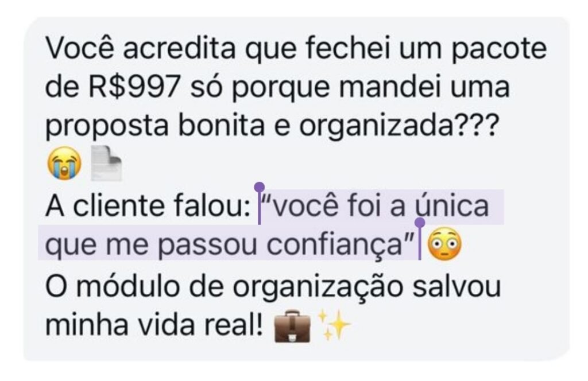Click the start selection handle before the quote
The width and height of the screenshot is (588, 381).
coord(259,203)
